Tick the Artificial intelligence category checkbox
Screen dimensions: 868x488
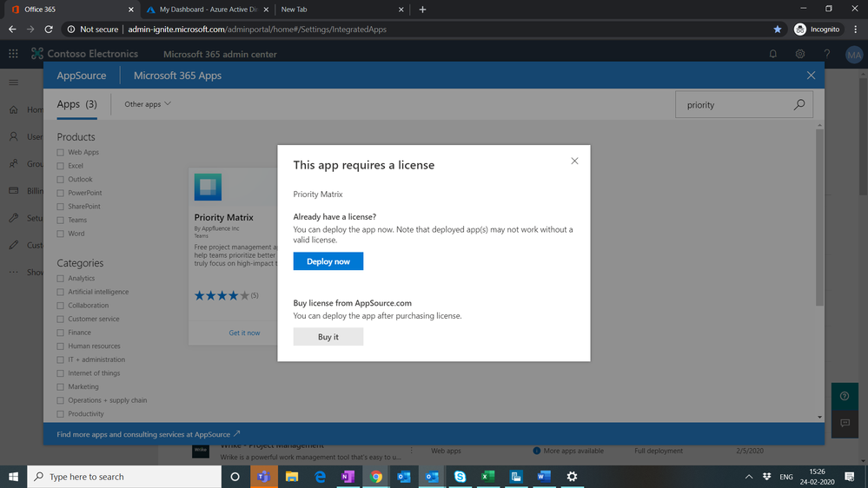pyautogui.click(x=60, y=292)
